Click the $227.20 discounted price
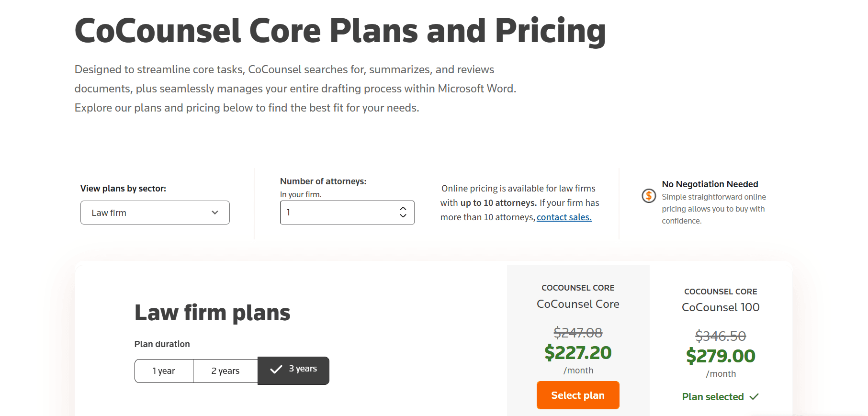Viewport: 868px width, 416px height. click(x=578, y=353)
